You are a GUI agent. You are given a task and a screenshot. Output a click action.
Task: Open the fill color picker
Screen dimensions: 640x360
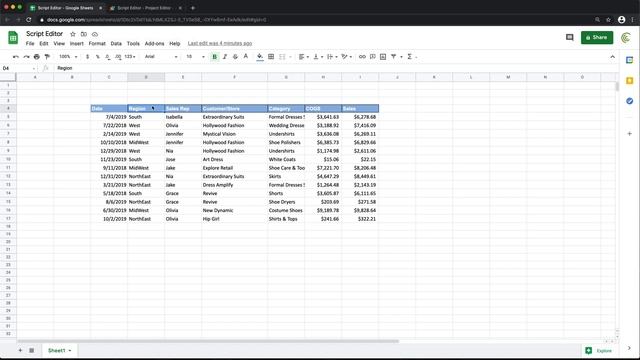tap(260, 57)
